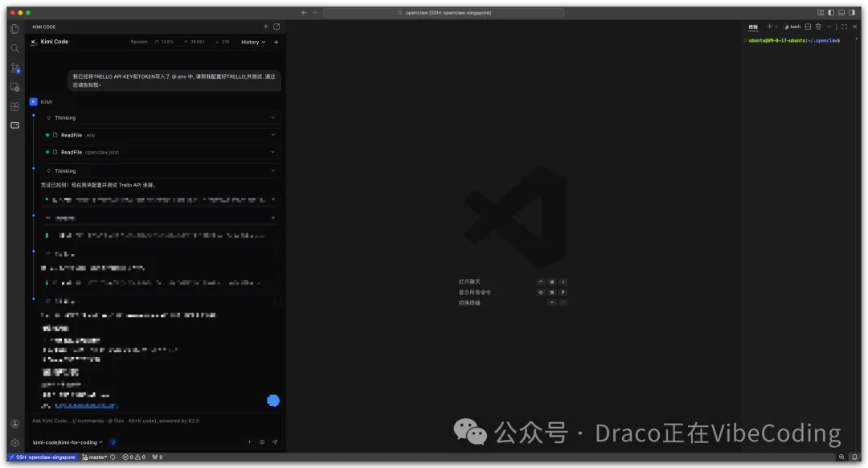This screenshot has width=868, height=468.
Task: Open the Explorer view in activity bar
Action: tap(14, 29)
